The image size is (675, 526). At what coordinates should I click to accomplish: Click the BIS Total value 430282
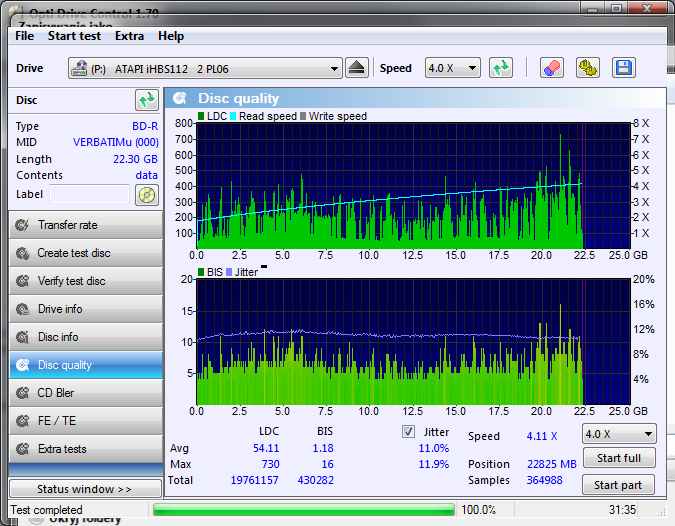click(x=316, y=480)
